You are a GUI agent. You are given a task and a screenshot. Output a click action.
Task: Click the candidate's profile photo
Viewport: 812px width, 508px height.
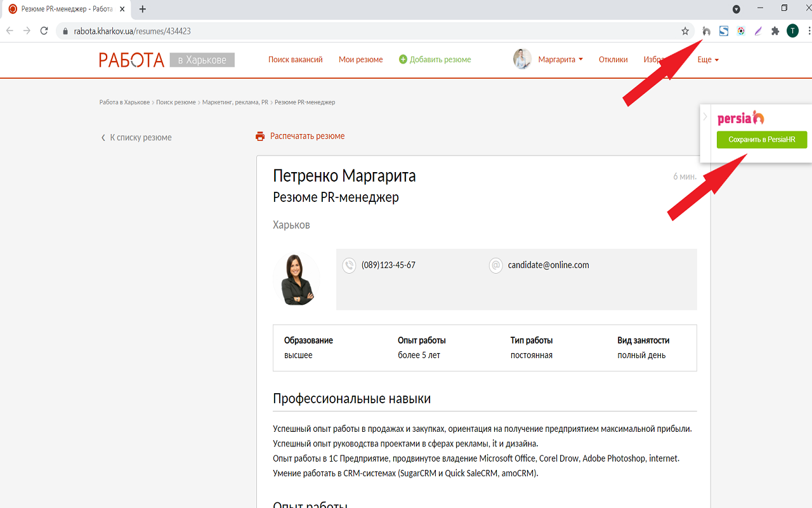(296, 279)
